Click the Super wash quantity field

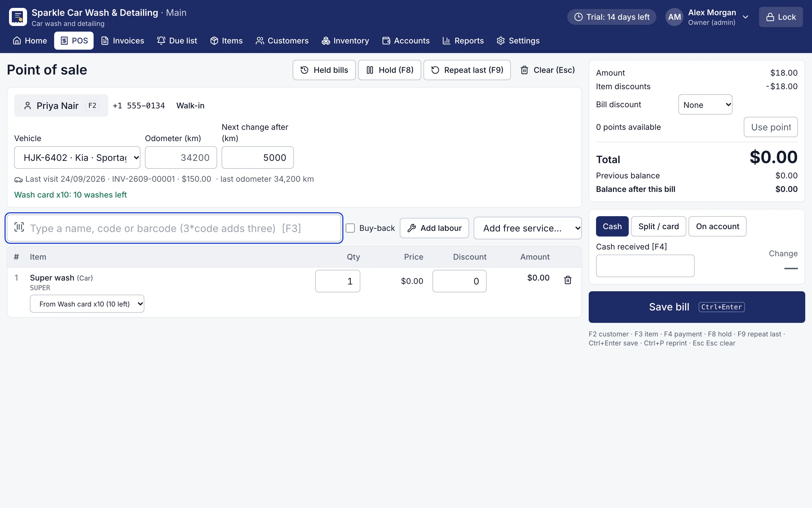pyautogui.click(x=337, y=281)
